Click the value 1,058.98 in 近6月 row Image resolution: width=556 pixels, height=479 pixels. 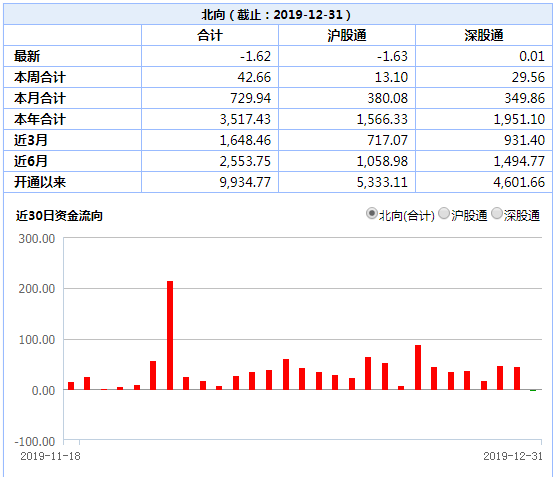[x=382, y=161]
